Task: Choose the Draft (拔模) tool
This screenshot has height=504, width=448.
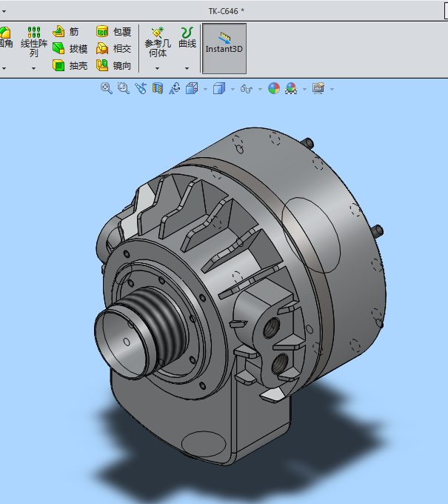Action: tap(70, 48)
